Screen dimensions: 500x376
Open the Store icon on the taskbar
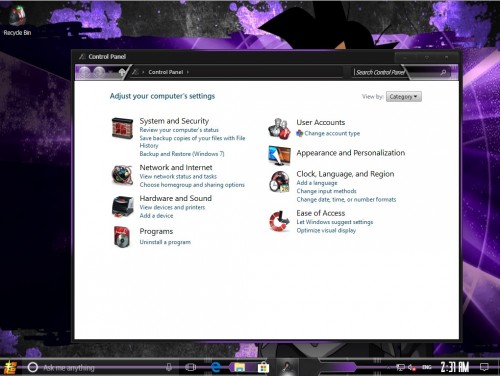point(263,367)
